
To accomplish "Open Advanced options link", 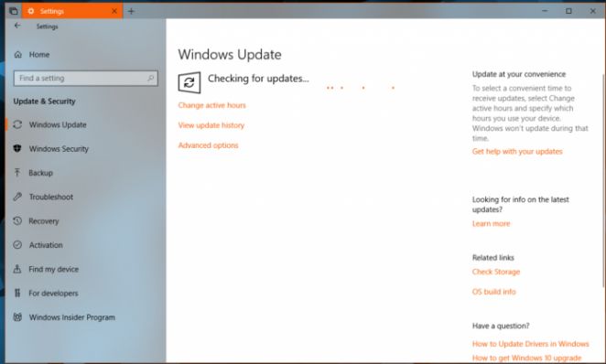I will tap(208, 145).
